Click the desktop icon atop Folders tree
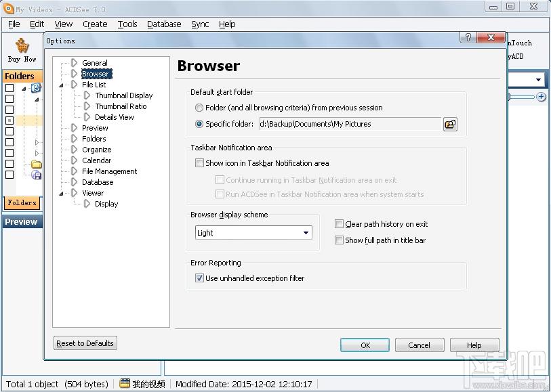Viewport: 551px width, 392px height. click(36, 87)
